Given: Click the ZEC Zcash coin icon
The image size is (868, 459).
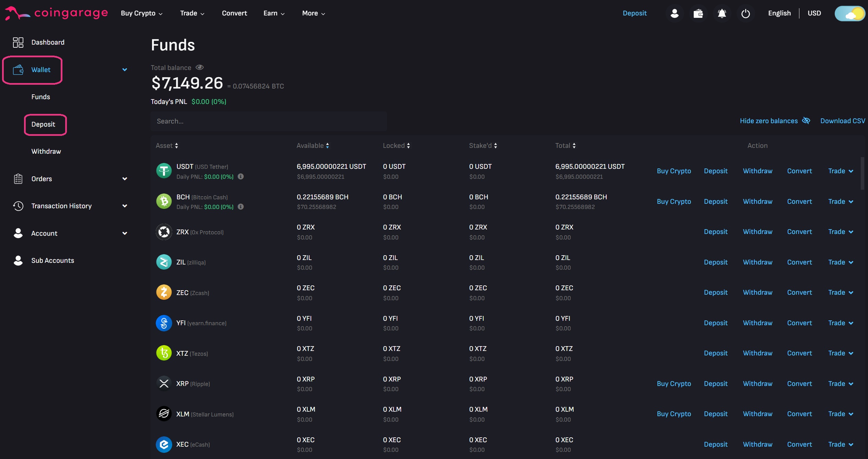Looking at the screenshot, I should coord(164,292).
